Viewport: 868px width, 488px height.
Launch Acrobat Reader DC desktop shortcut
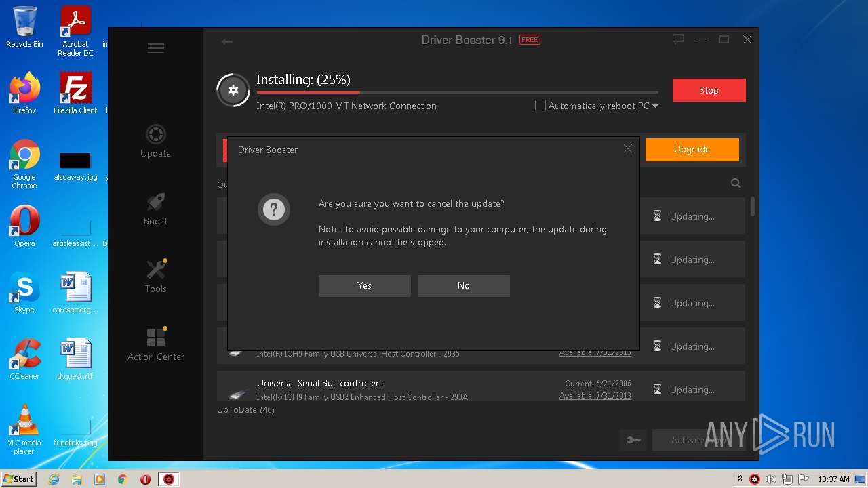pyautogui.click(x=75, y=31)
